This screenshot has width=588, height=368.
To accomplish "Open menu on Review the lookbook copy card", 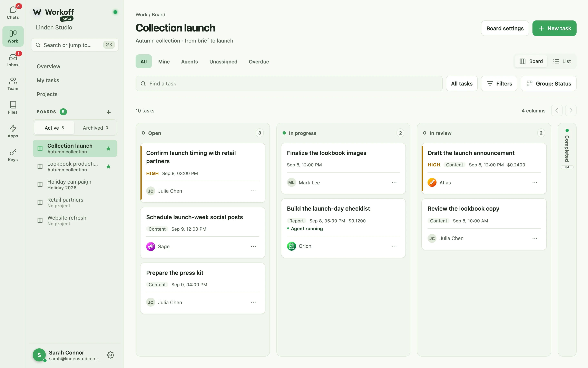I will pos(535,239).
